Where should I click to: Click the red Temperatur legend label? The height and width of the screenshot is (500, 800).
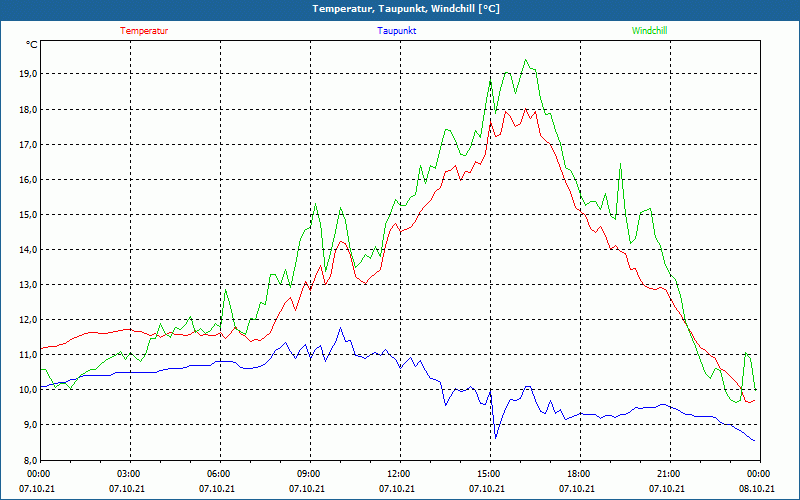(144, 31)
